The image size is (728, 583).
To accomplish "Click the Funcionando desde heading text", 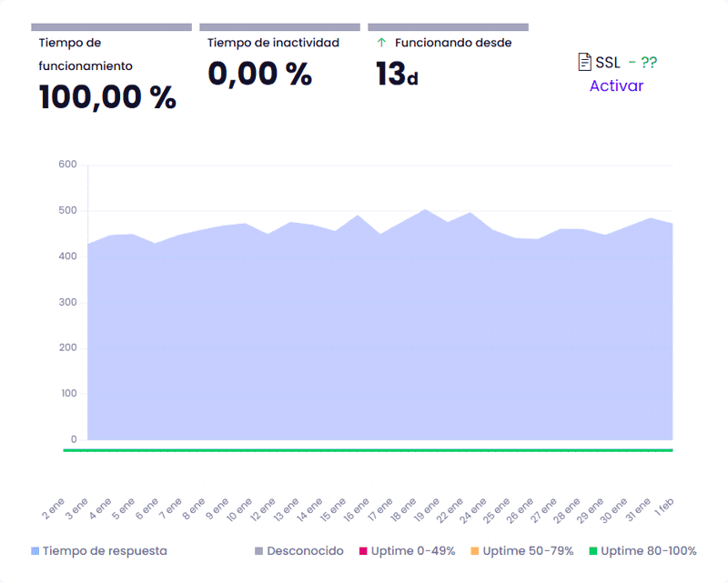I will 453,43.
